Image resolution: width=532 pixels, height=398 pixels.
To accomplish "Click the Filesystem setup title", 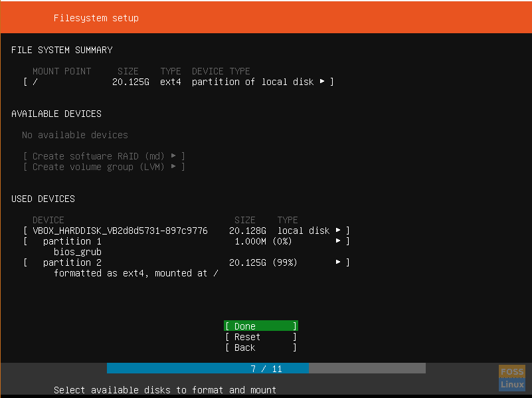I will point(96,18).
